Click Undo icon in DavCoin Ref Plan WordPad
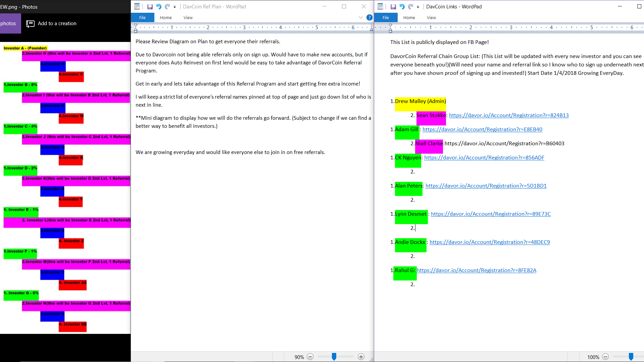 coord(158,7)
